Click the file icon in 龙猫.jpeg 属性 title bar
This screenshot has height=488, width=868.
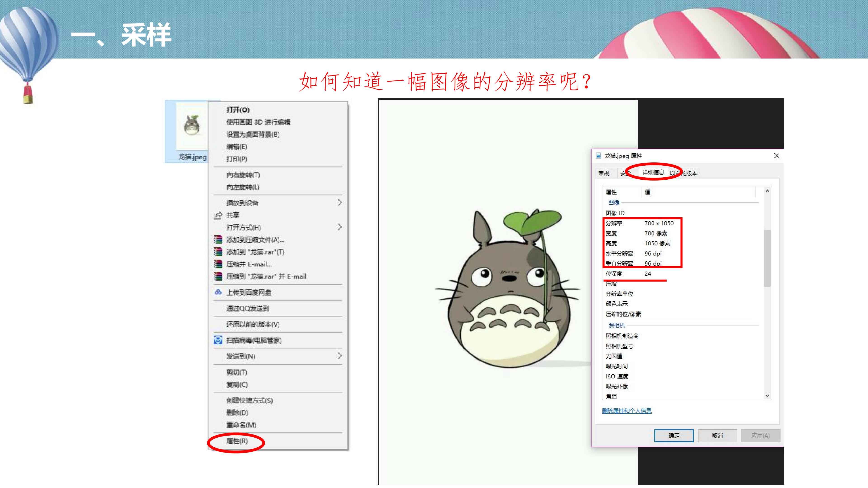pyautogui.click(x=599, y=156)
